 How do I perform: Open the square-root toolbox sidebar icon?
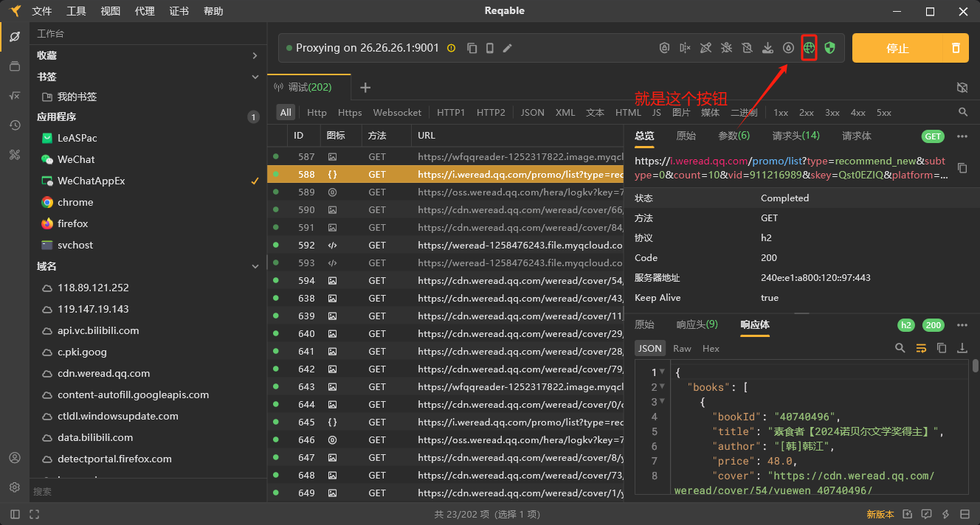[14, 96]
